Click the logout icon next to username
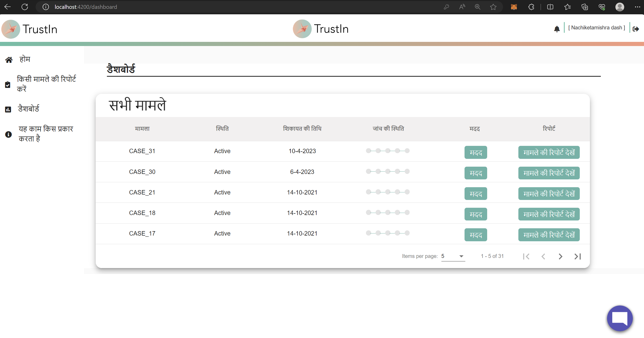644x338 pixels. (x=636, y=29)
